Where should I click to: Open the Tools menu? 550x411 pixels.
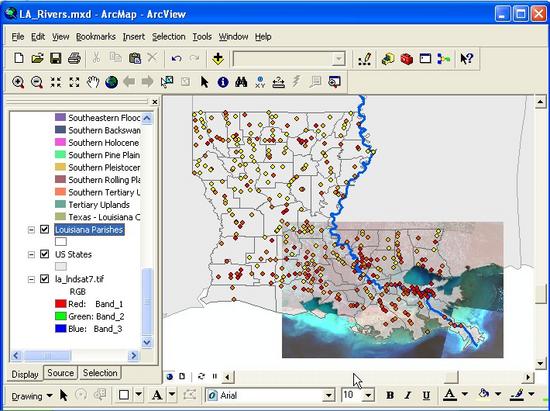pyautogui.click(x=202, y=36)
